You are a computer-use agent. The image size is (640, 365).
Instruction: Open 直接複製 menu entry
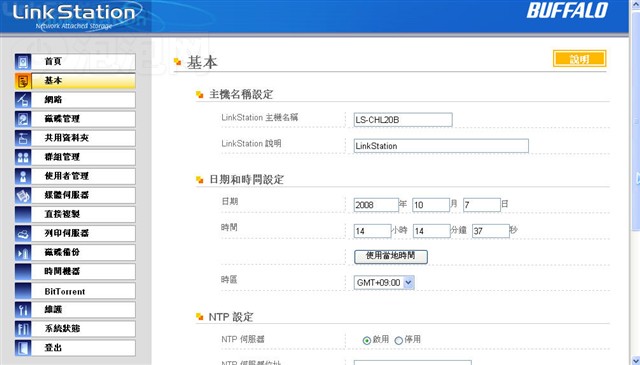tap(83, 214)
